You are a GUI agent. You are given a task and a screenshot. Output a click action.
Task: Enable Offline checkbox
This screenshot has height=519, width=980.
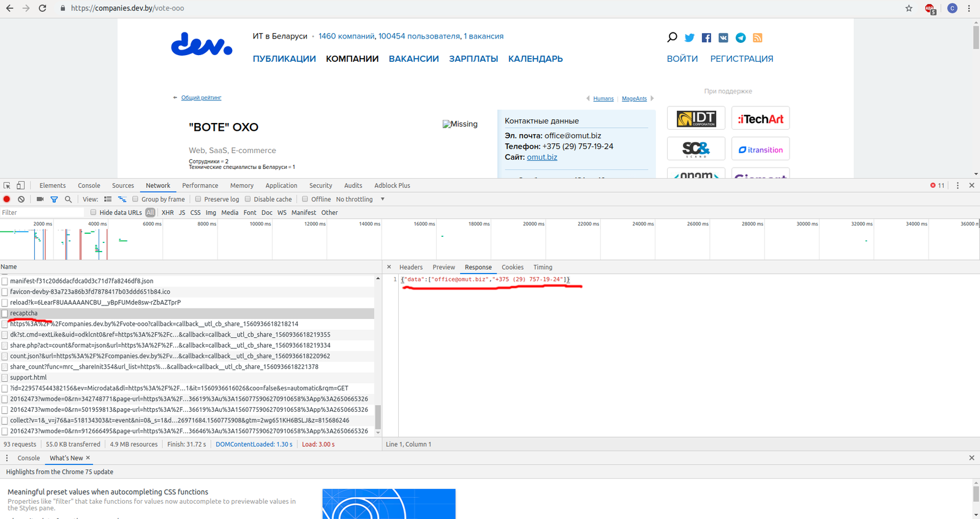point(305,199)
